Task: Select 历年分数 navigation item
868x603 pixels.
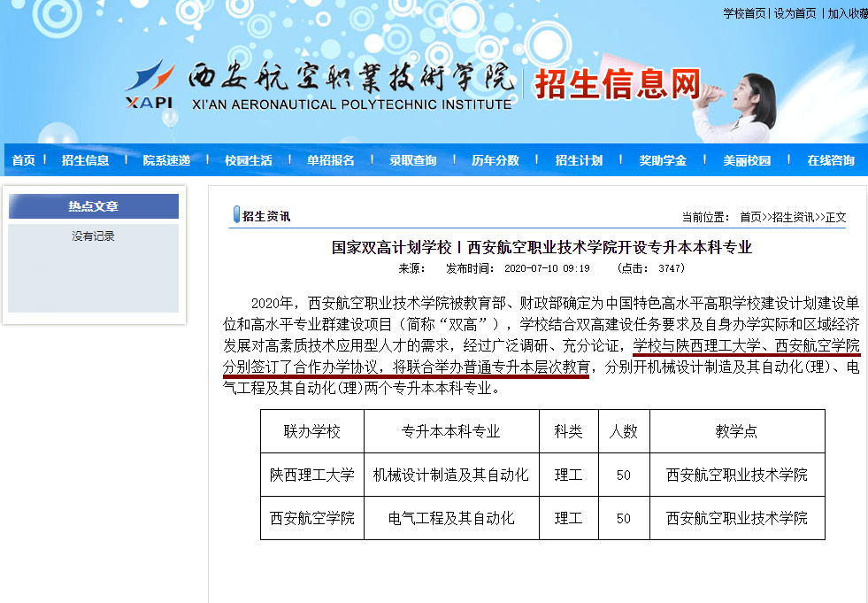Action: pos(495,160)
